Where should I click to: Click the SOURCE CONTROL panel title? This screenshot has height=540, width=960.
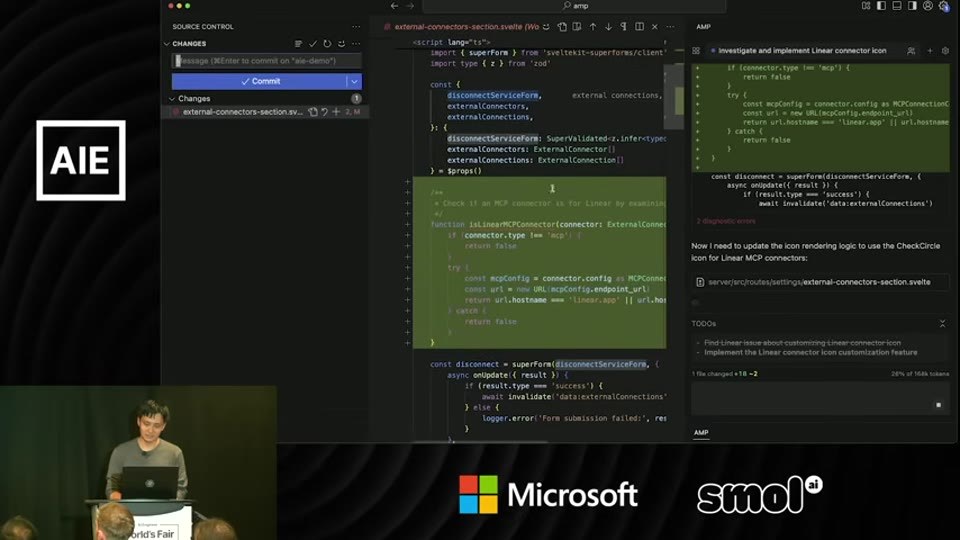coord(203,27)
